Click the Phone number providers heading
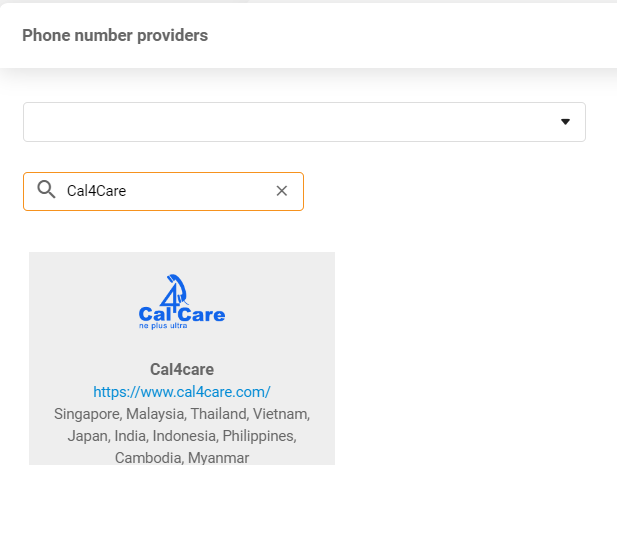The height and width of the screenshot is (548, 617). 115,36
